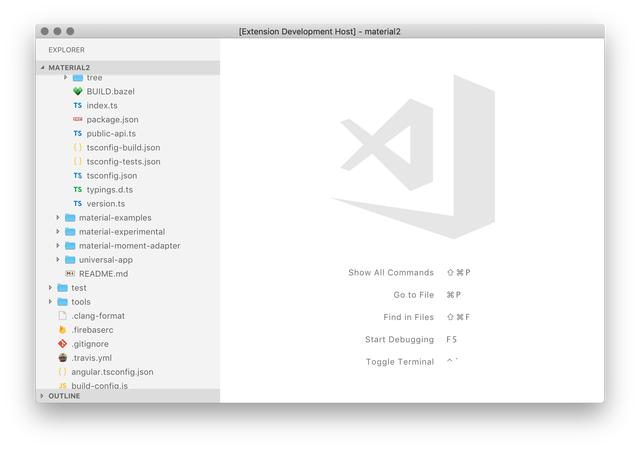This screenshot has height=450, width=640.
Task: Click the Travis icon beside .travis.yml
Action: (x=62, y=358)
